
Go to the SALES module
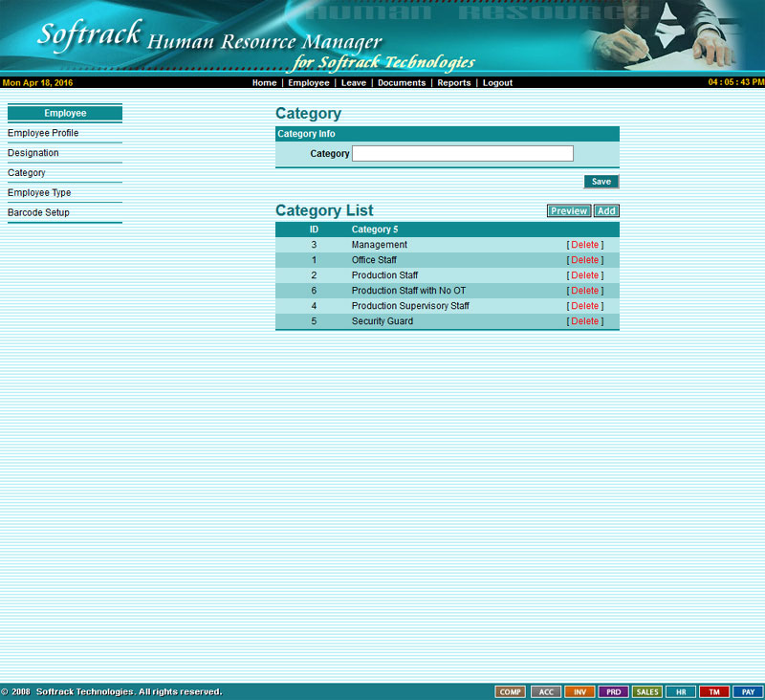coord(647,691)
